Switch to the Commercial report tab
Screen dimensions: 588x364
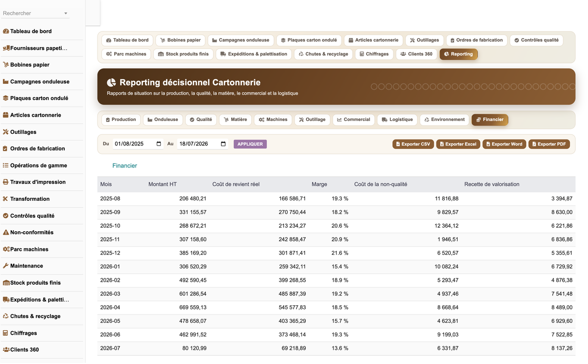(x=354, y=120)
